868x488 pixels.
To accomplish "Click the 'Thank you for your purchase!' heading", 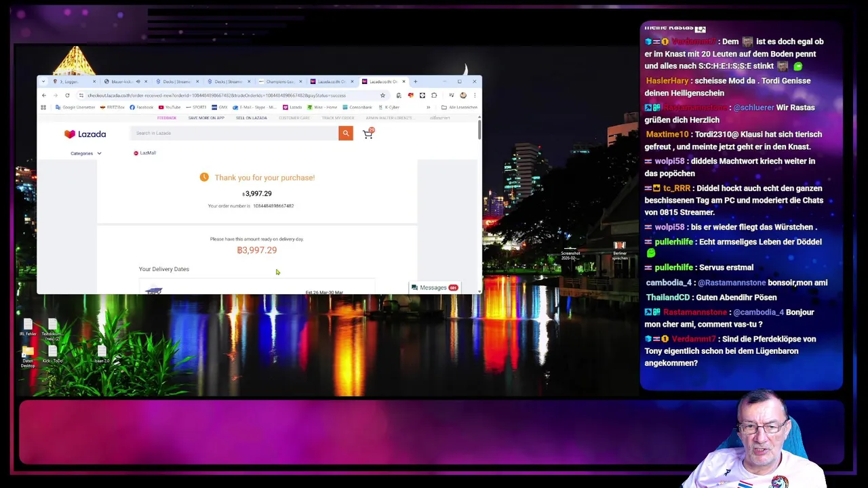I will [x=264, y=178].
